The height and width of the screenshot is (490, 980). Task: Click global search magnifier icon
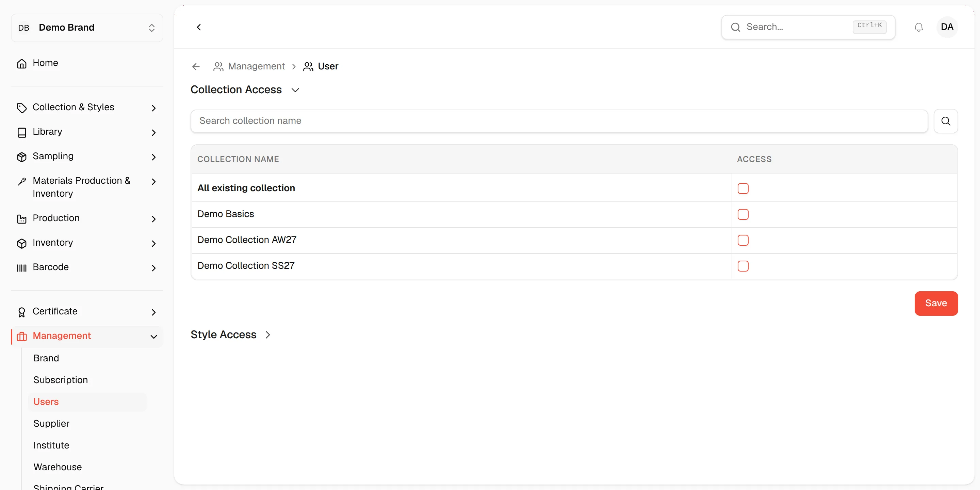tap(735, 27)
